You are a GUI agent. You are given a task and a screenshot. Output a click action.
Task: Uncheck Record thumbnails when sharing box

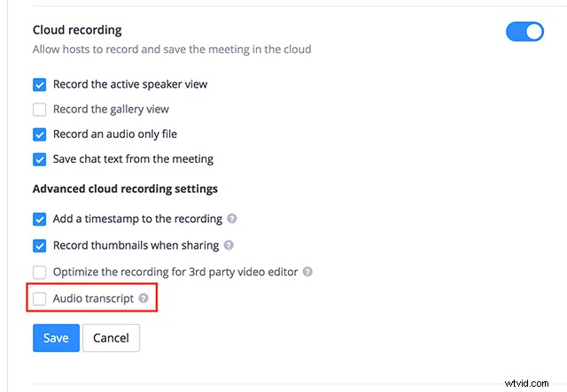point(39,246)
